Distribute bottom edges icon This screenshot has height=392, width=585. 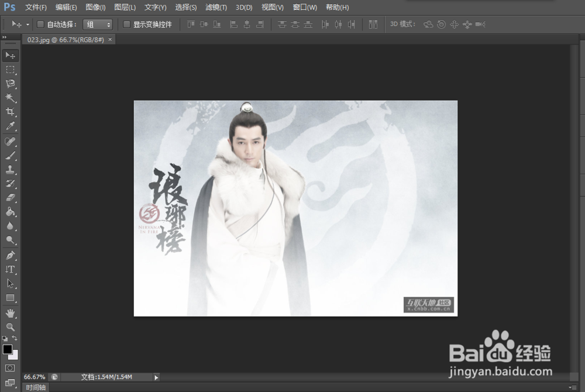click(x=308, y=25)
